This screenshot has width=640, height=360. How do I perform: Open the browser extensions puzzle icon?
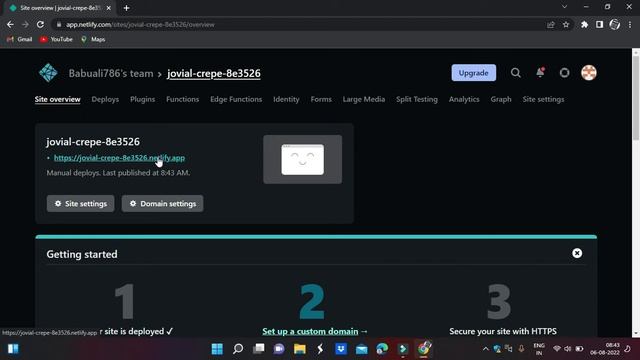(x=584, y=24)
